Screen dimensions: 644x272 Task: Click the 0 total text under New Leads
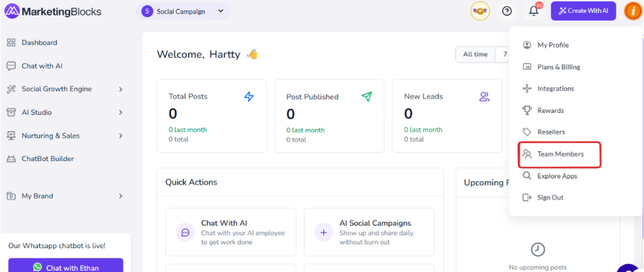(414, 139)
